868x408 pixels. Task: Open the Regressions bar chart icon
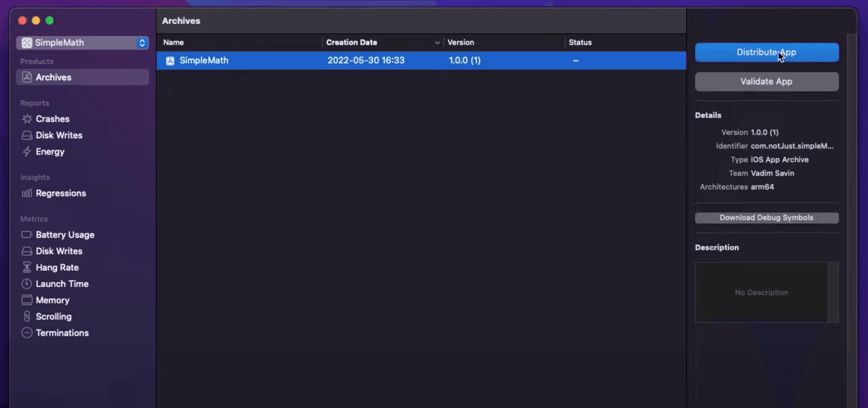click(27, 194)
